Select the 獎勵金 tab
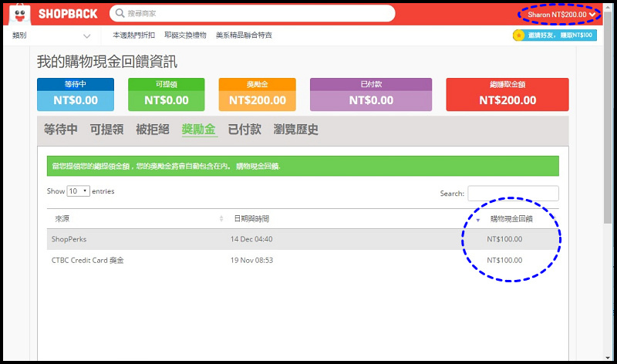The height and width of the screenshot is (364, 617). click(199, 129)
